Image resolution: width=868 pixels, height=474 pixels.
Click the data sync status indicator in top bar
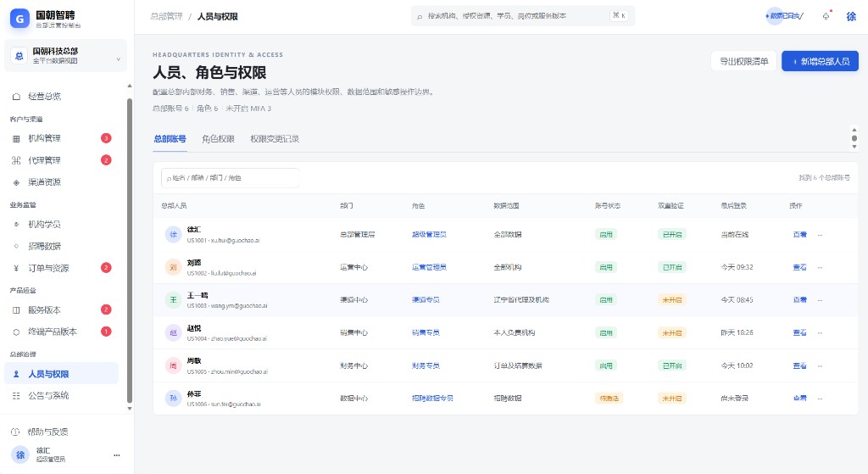tap(784, 16)
